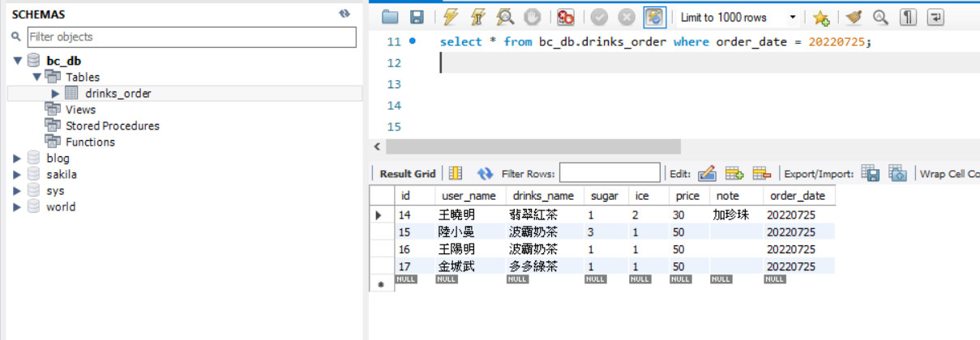Toggle stop-on-error execution button
Image resolution: width=980 pixels, height=340 pixels.
pos(566,17)
